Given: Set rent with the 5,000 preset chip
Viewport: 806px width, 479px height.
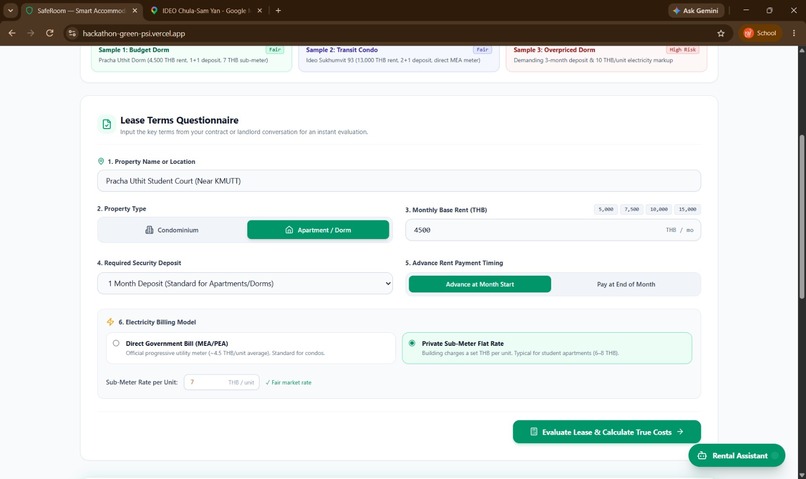Looking at the screenshot, I should point(606,209).
